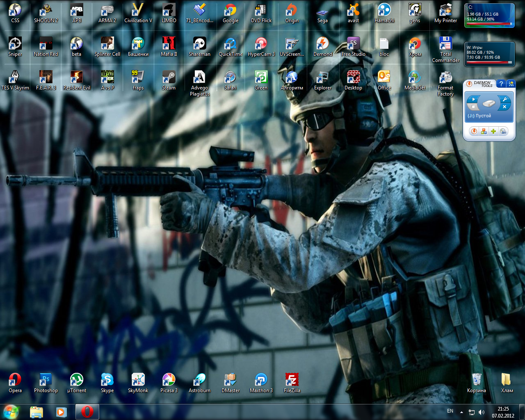
Task: Open the Hamachi shortcut
Action: point(384,13)
